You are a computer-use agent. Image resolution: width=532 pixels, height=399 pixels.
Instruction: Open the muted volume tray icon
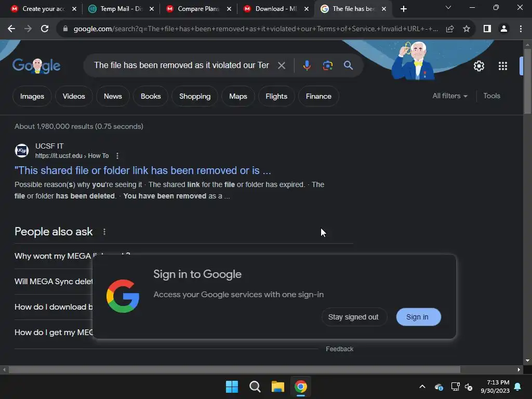point(469,387)
